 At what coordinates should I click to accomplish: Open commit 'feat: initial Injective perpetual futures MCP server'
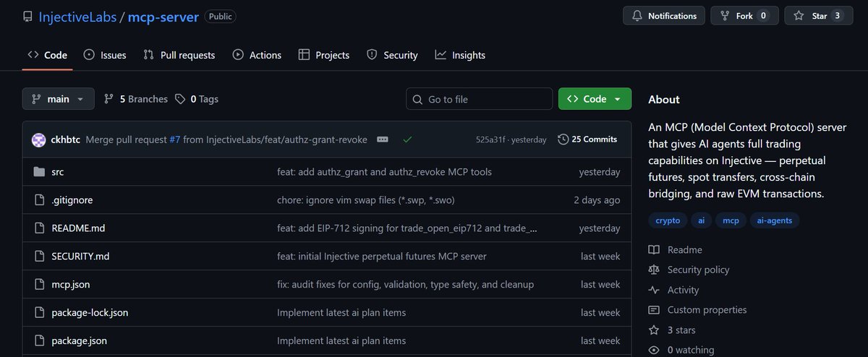coord(382,257)
